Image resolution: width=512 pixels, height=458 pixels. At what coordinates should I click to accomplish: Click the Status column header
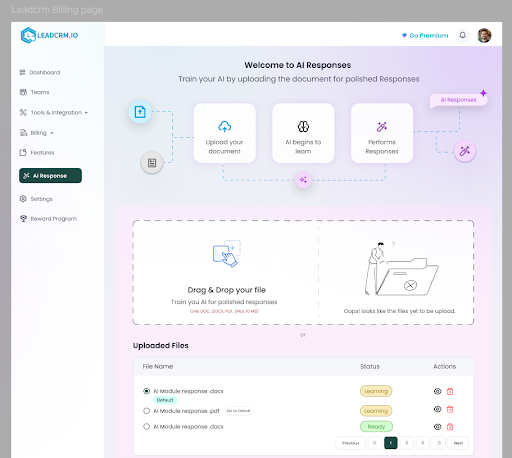pos(370,367)
